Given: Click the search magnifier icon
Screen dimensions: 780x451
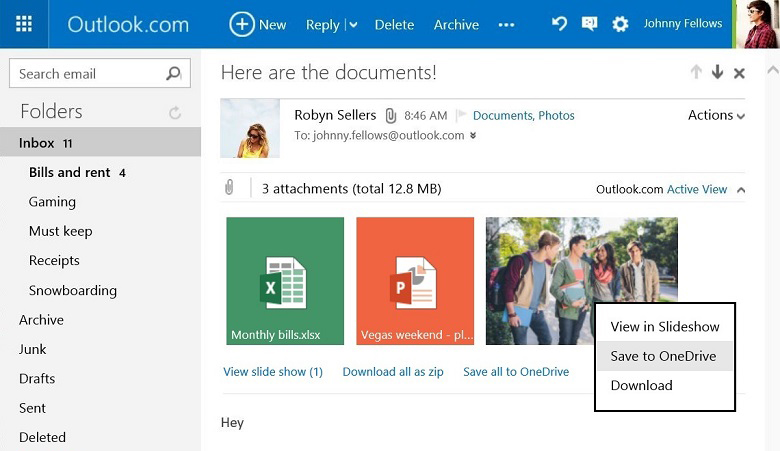Looking at the screenshot, I should (174, 74).
